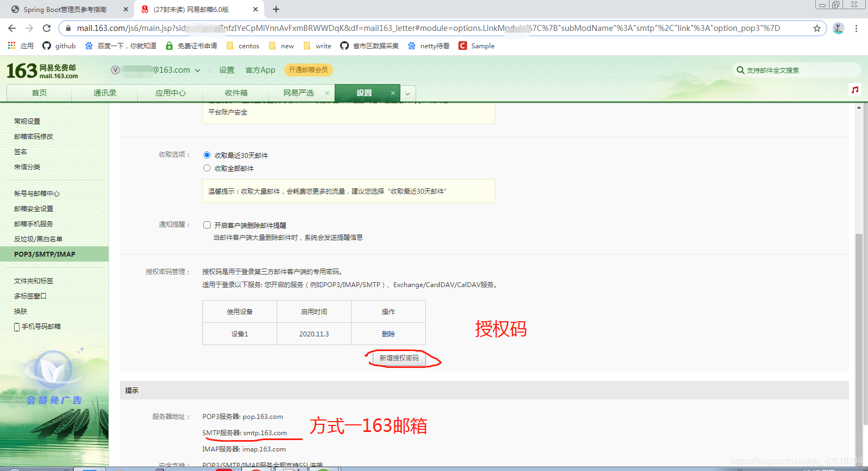This screenshot has height=471, width=868.
Task: Close the 设置 mail tab
Action: point(393,93)
